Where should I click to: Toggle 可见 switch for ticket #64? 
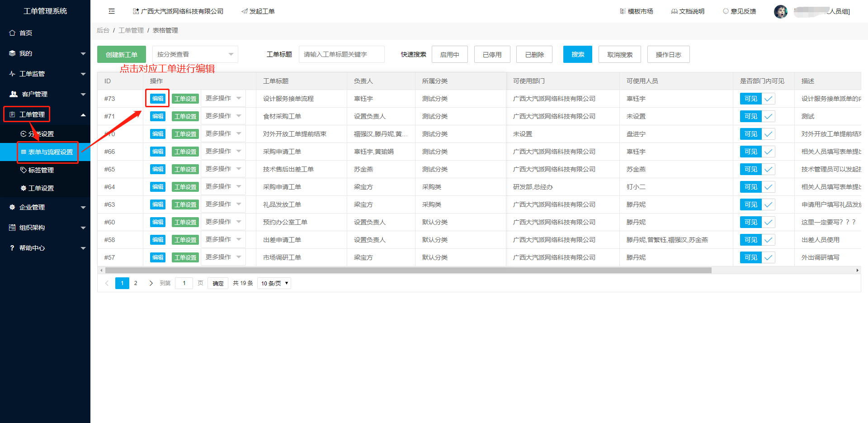pyautogui.click(x=758, y=187)
